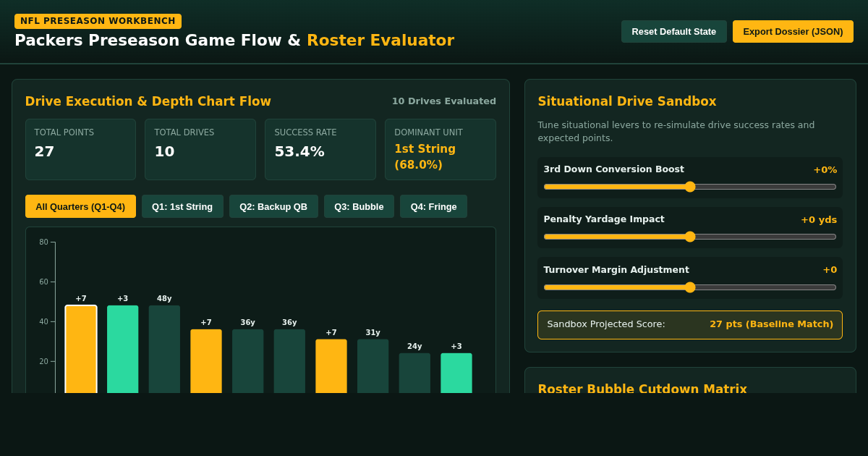
Task: Click Roster Bubble Cutdown Matrix heading
Action: click(x=642, y=389)
